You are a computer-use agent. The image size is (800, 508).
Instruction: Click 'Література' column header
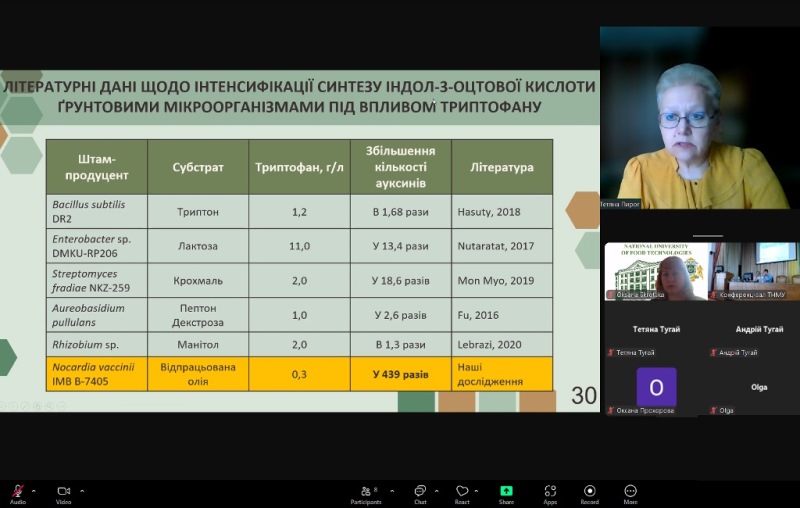click(x=502, y=167)
